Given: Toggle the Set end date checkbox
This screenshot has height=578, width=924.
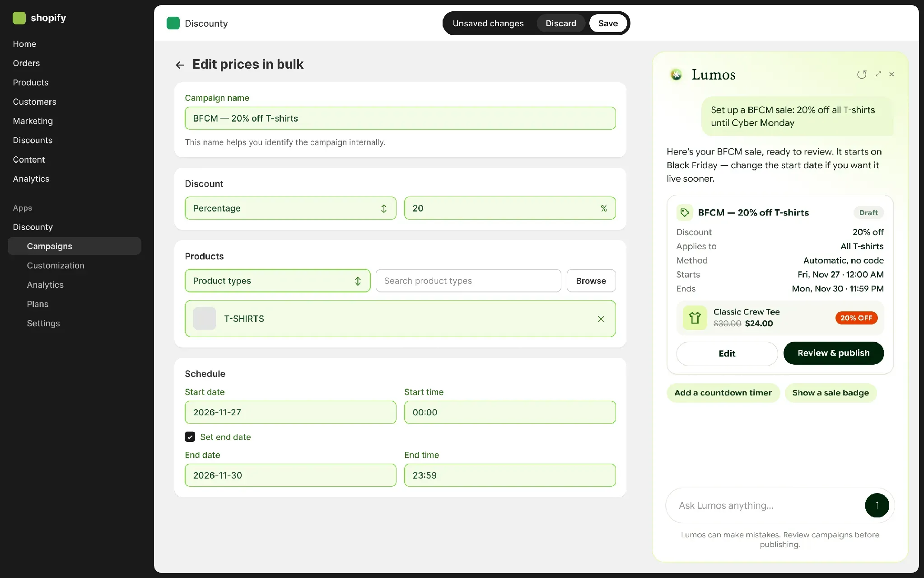Looking at the screenshot, I should pyautogui.click(x=190, y=437).
